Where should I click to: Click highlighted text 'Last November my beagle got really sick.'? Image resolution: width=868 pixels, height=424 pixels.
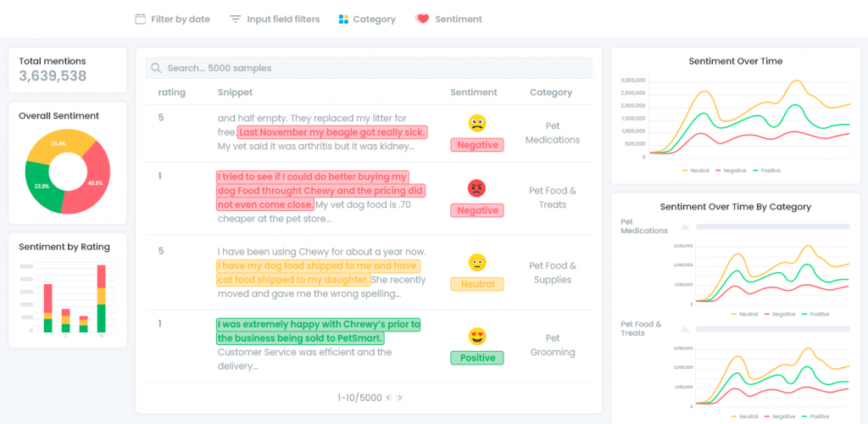click(x=332, y=132)
